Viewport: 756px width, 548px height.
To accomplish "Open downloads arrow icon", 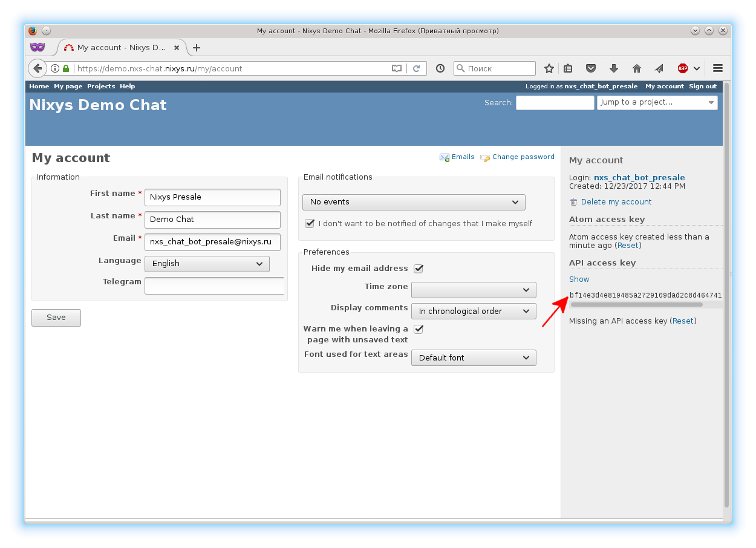I will coord(614,68).
